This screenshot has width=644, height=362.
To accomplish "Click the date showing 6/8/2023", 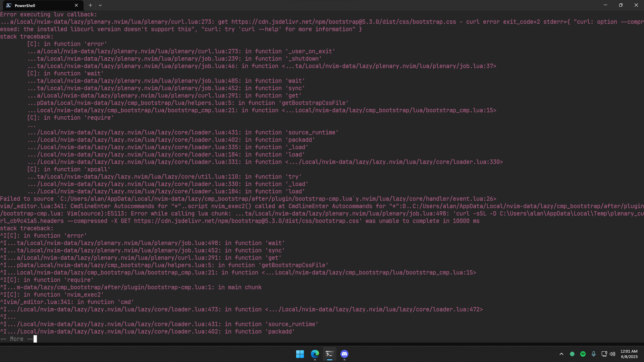I will 630,356.
